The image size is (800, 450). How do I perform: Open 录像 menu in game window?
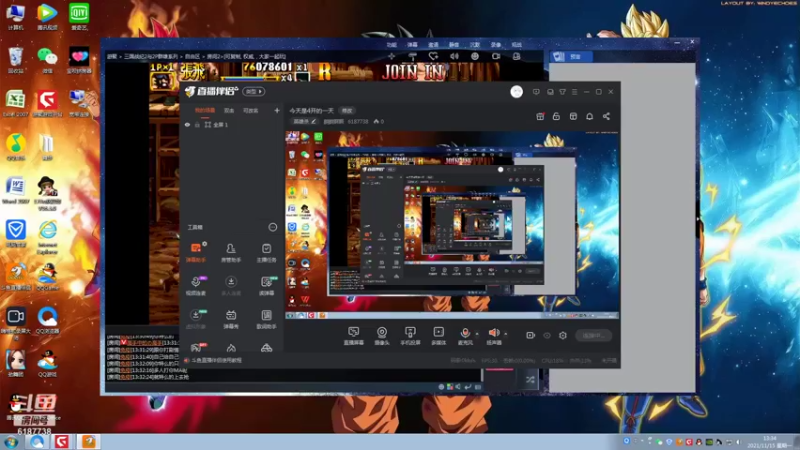[495, 45]
